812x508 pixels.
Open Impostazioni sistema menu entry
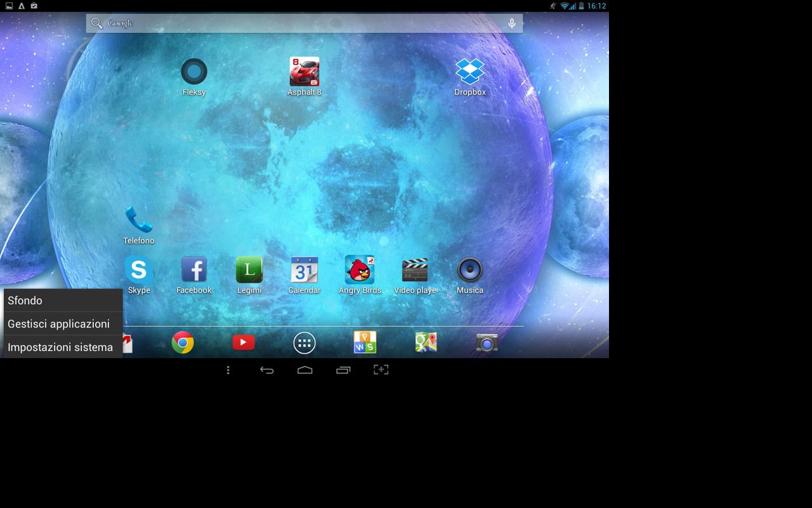click(x=63, y=347)
